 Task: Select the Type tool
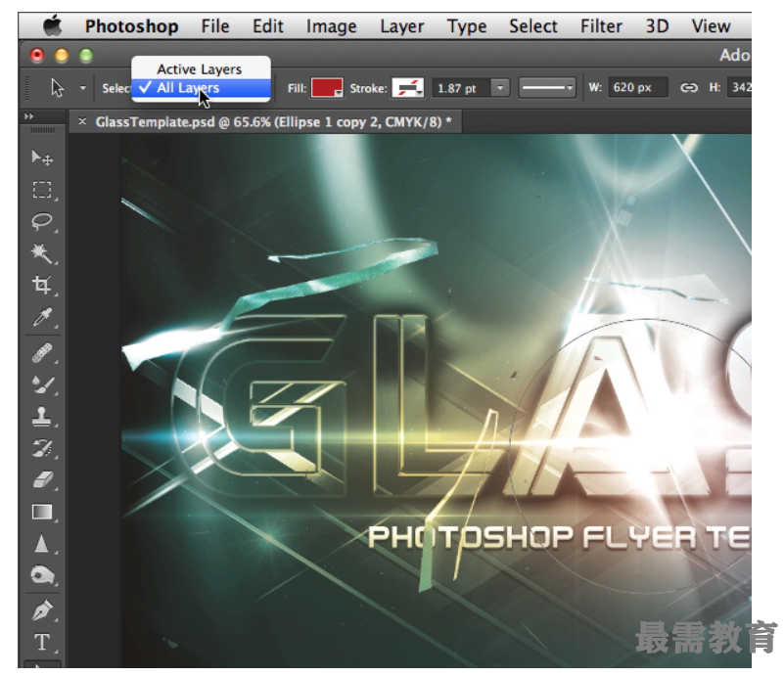click(42, 642)
